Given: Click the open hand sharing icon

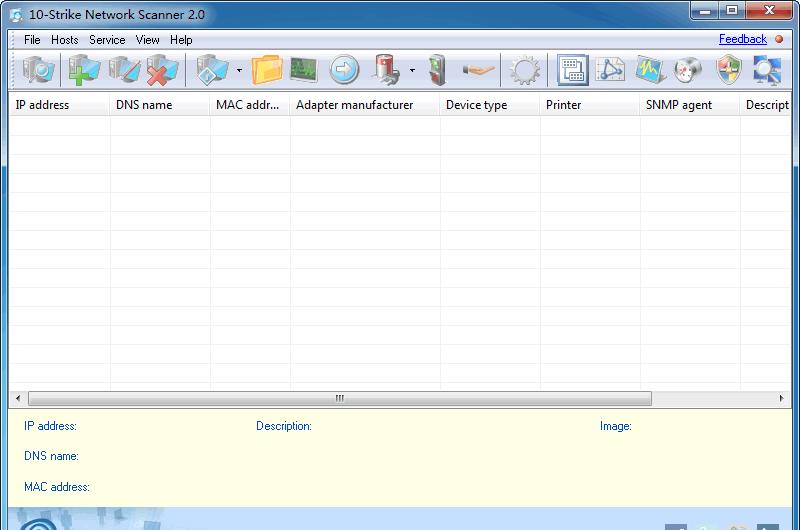Looking at the screenshot, I should 478,70.
